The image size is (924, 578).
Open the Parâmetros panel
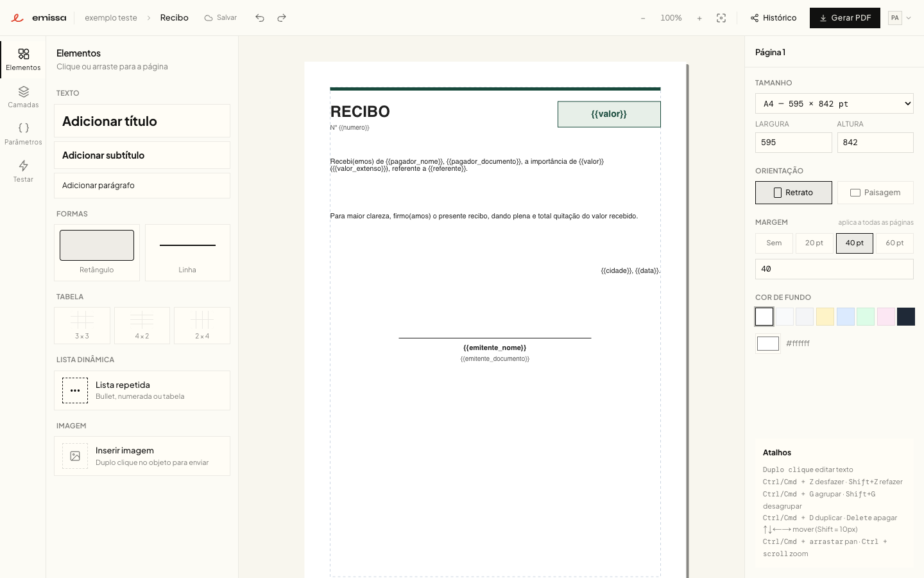point(23,134)
